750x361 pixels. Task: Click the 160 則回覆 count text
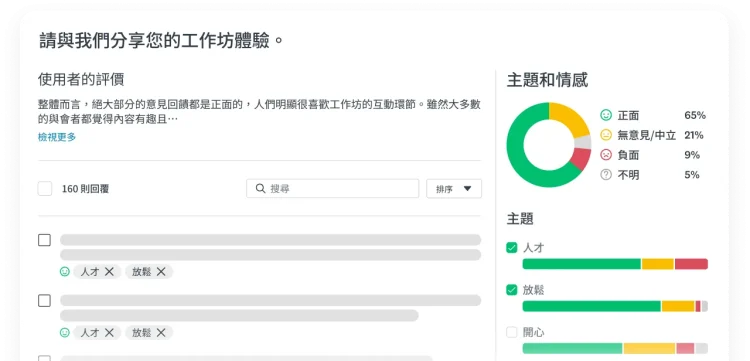pos(85,189)
